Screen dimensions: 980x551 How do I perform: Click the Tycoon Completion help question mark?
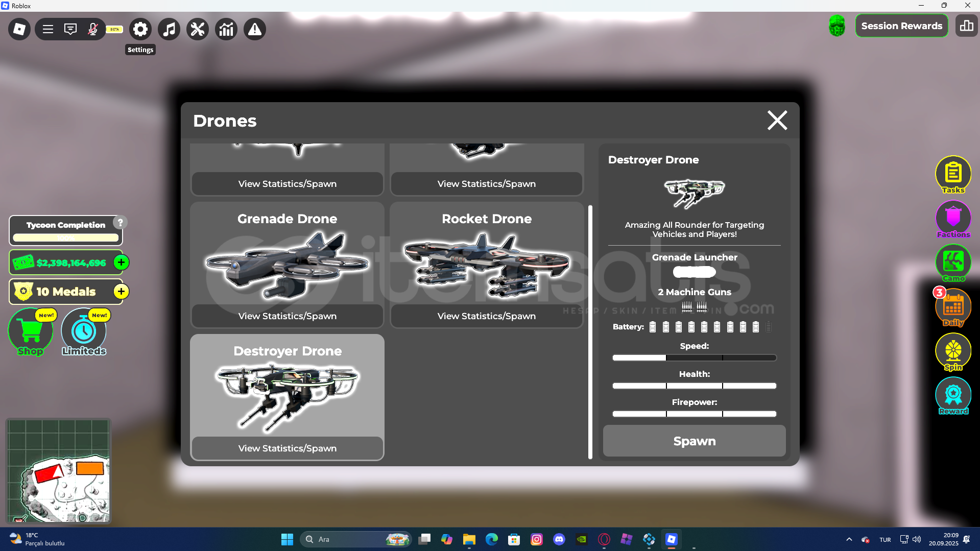click(x=121, y=223)
